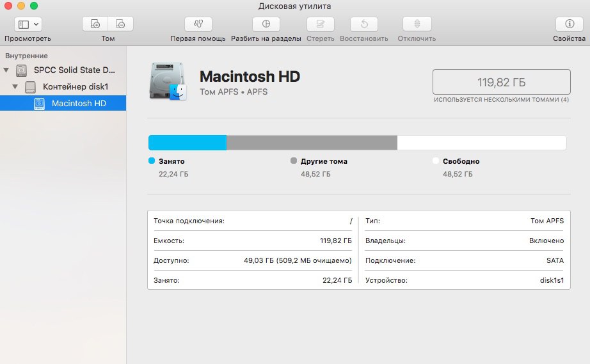Click the Устройство value disk1s1
The height and width of the screenshot is (364, 590).
click(552, 280)
